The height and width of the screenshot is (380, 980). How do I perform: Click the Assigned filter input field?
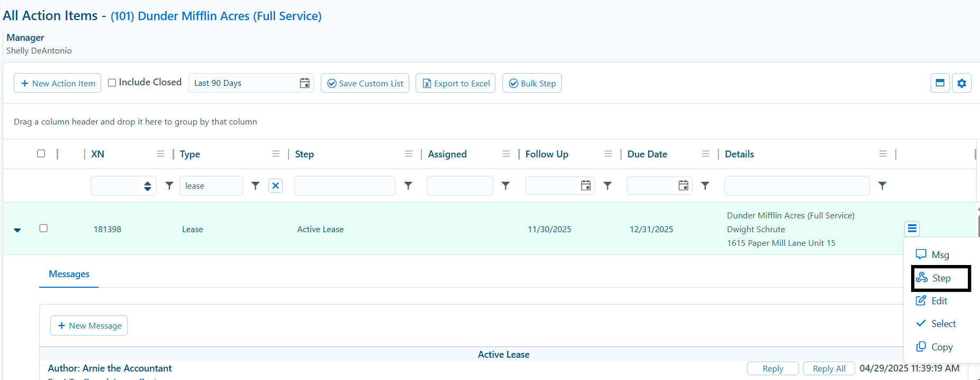[460, 186]
